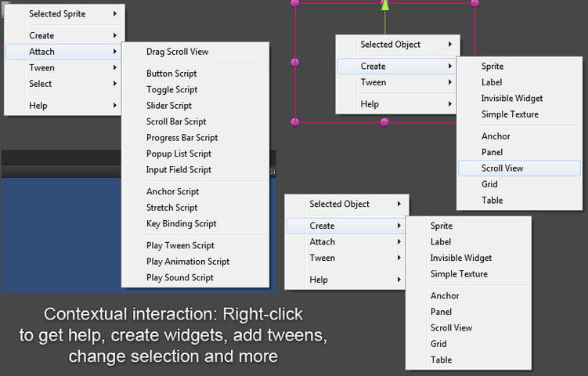588x376 pixels.
Task: Attach the Popup List Script
Action: pos(179,154)
